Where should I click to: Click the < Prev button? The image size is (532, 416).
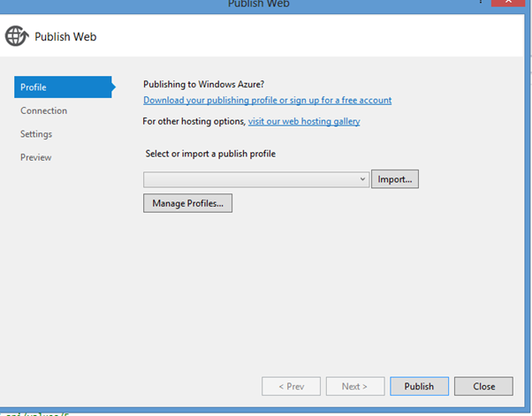point(292,386)
